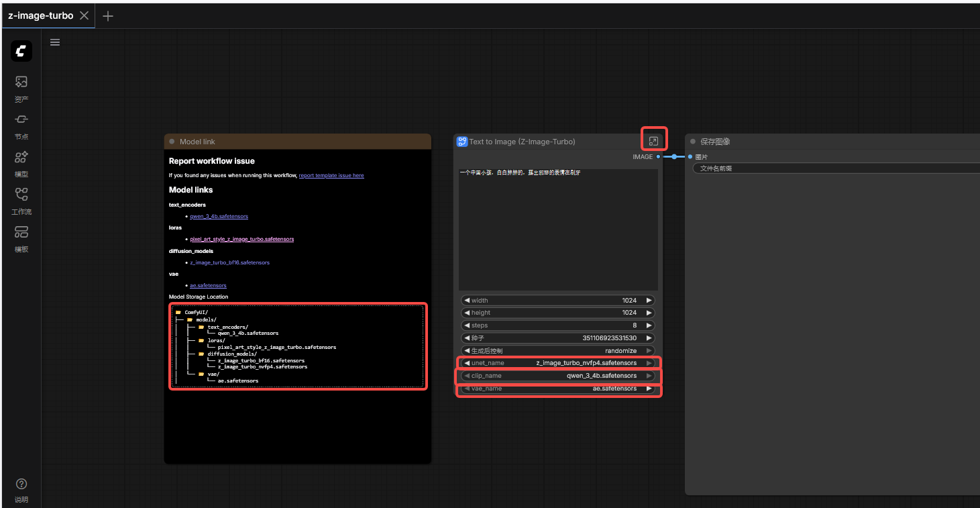980x508 pixels.
Task: Click the 说明 help icon
Action: pyautogui.click(x=21, y=484)
